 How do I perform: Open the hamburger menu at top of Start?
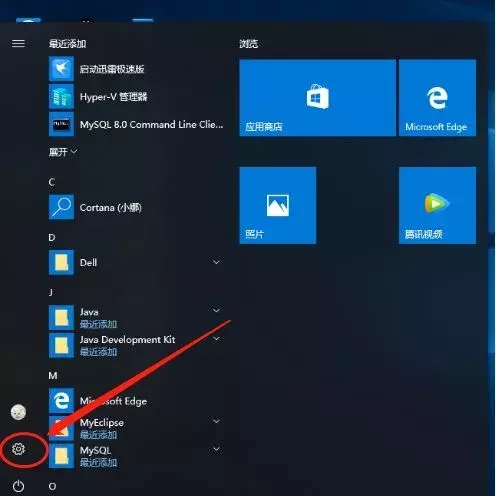[x=18, y=43]
